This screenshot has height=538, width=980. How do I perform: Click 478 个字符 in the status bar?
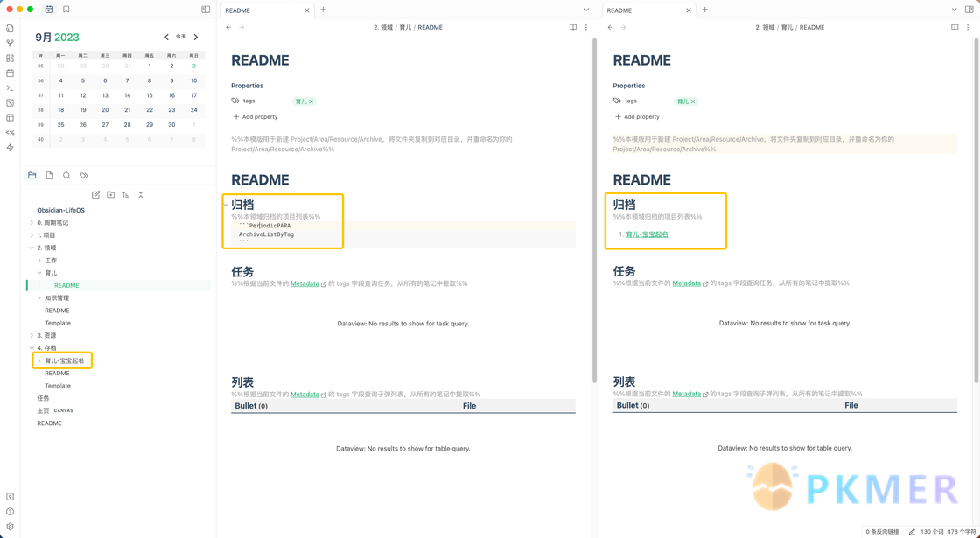coord(962,532)
